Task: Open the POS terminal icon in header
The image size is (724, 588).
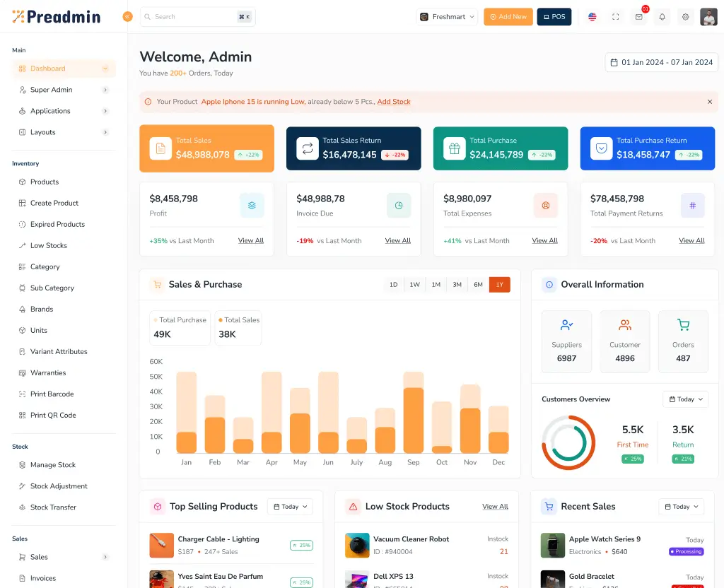Action: click(554, 16)
